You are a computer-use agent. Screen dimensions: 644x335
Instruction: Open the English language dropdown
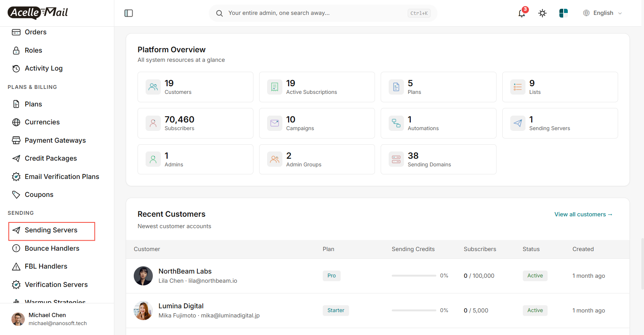pos(602,13)
